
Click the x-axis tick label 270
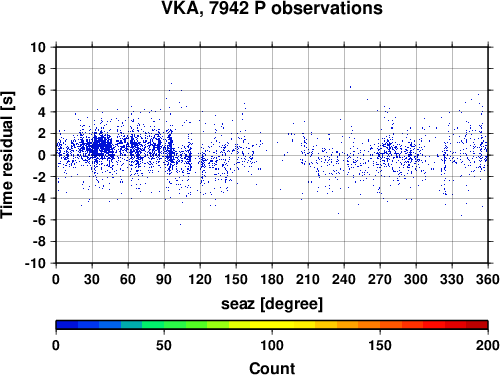380,279
